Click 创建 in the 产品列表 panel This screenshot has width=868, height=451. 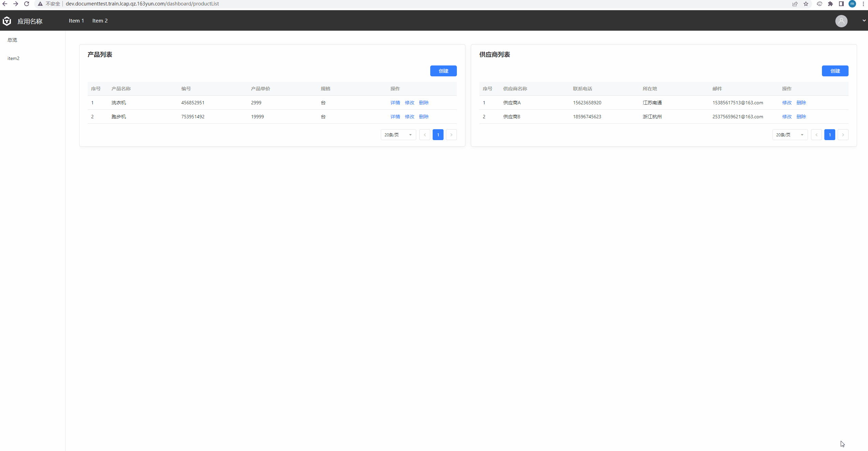coord(443,71)
